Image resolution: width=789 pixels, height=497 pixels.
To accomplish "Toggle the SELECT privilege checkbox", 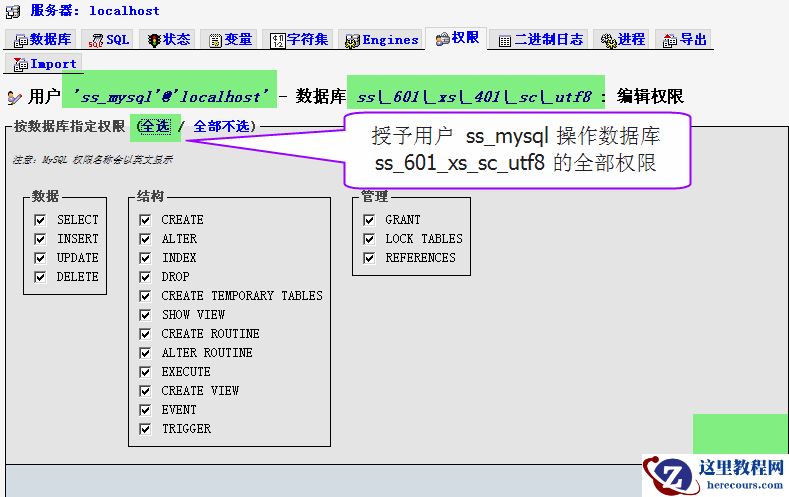I will click(40, 220).
